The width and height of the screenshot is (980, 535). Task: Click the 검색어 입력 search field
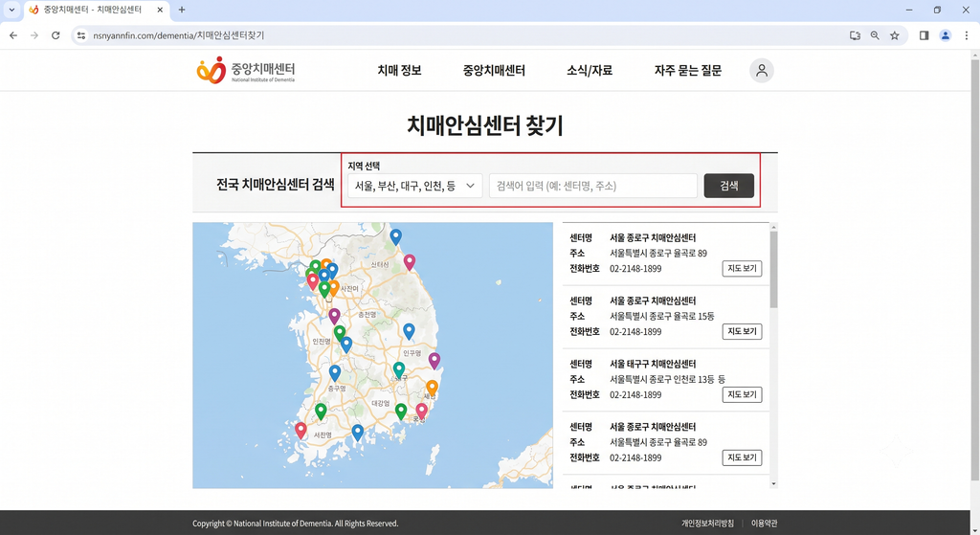[593, 186]
